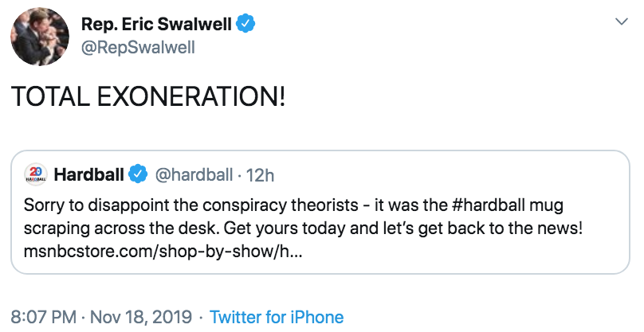This screenshot has height=332, width=644.
Task: Open the tweet options chevron menu
Action: (620, 20)
